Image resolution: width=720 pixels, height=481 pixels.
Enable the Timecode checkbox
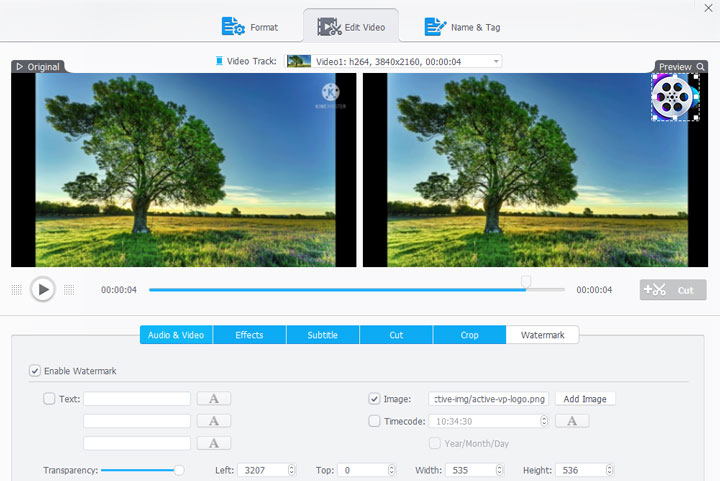[x=374, y=421]
